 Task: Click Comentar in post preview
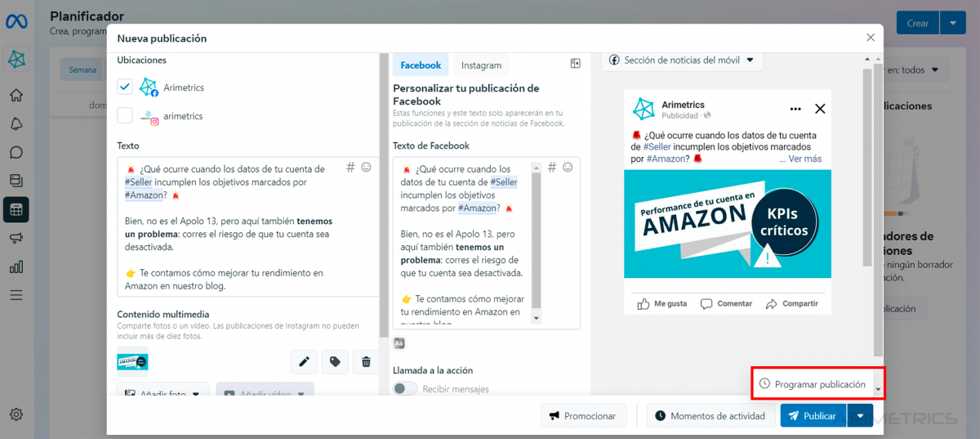pos(726,303)
